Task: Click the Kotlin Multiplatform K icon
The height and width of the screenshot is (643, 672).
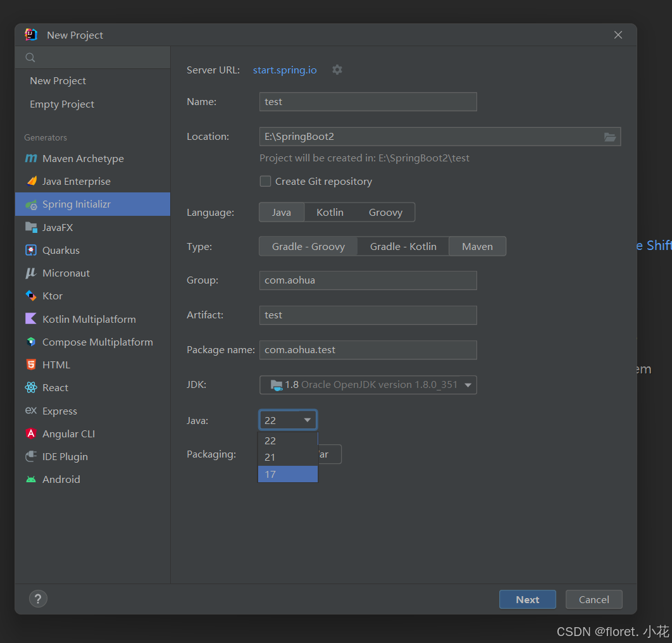Action: point(31,318)
